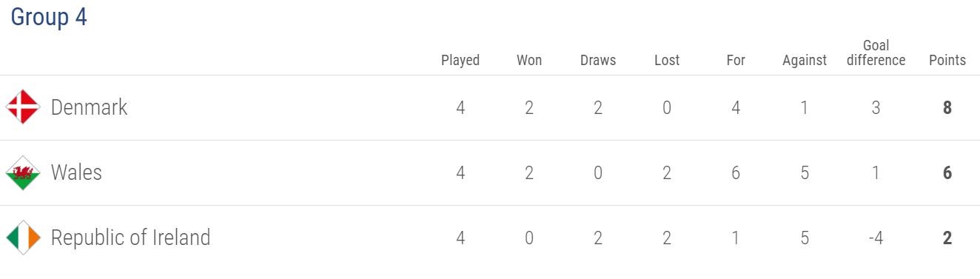Click the Republic of Ireland flag icon
The width and height of the screenshot is (980, 279).
click(23, 238)
